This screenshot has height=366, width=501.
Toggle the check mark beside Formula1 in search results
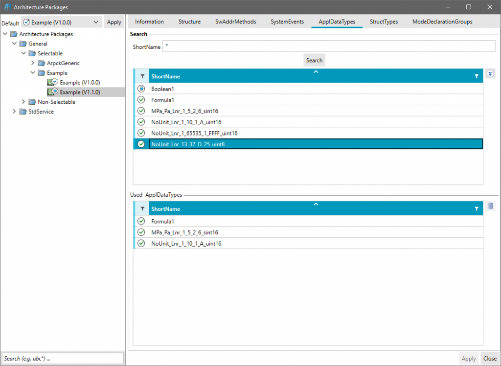pyautogui.click(x=141, y=100)
